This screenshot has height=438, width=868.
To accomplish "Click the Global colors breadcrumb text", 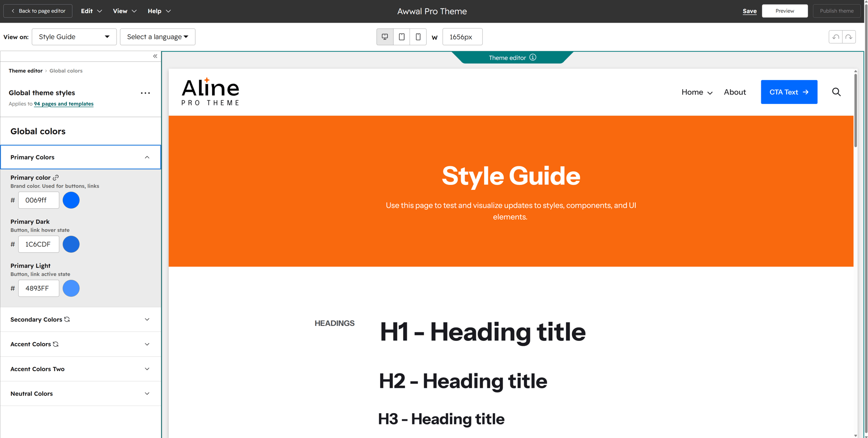I will pyautogui.click(x=66, y=71).
